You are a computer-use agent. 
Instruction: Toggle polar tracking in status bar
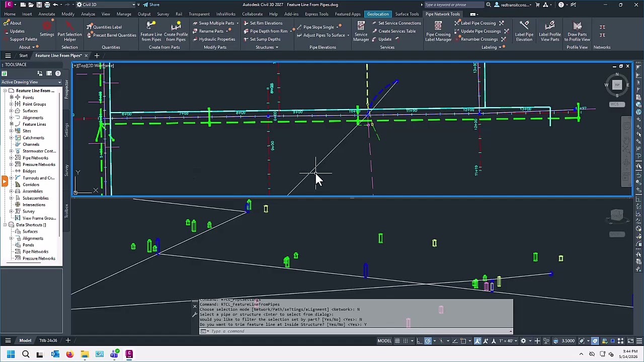click(x=428, y=341)
